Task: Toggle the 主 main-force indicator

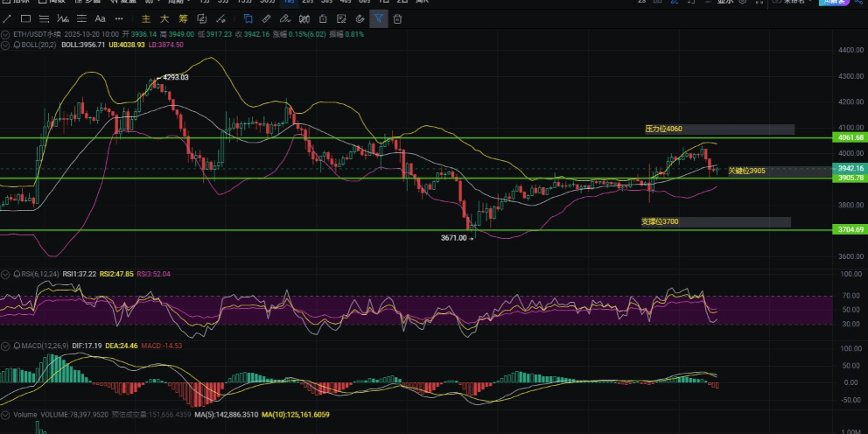Action: (x=146, y=18)
